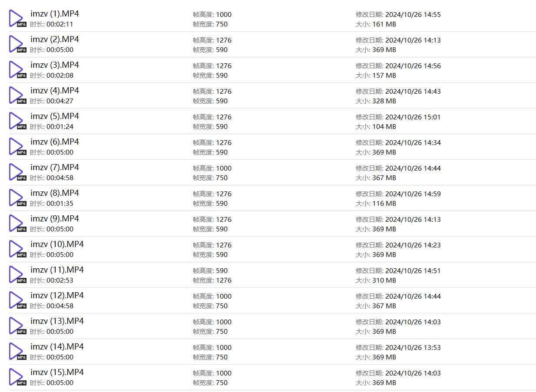The width and height of the screenshot is (536, 392).
Task: Click the file name imzv (13).MP4
Action: [x=57, y=321]
